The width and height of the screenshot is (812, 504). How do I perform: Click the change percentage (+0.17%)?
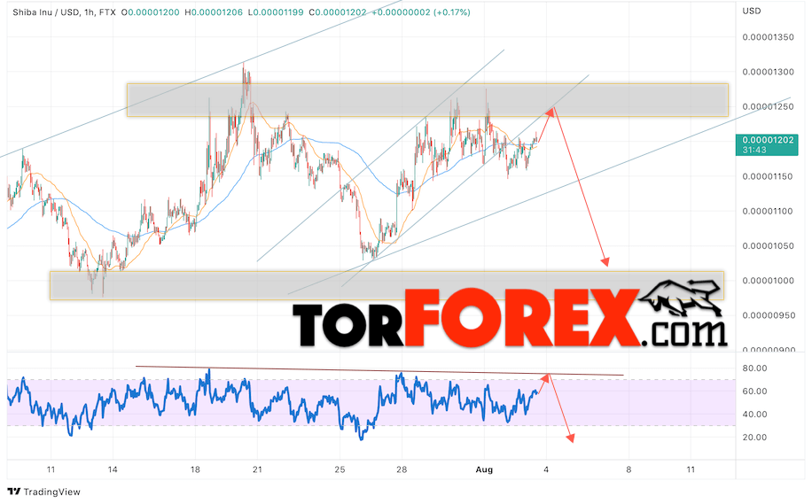(x=453, y=12)
